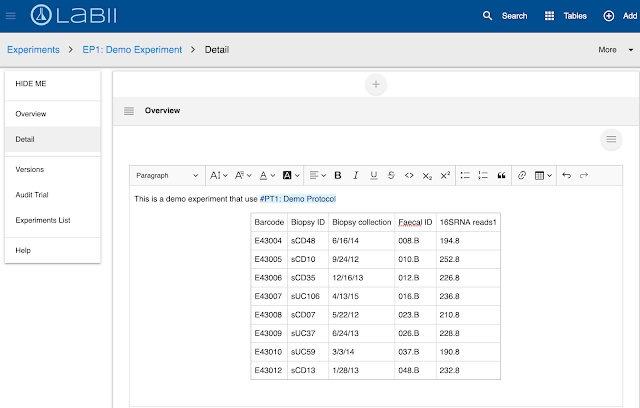This screenshot has height=408, width=640.
Task: Click the strikethrough icon
Action: click(390, 175)
